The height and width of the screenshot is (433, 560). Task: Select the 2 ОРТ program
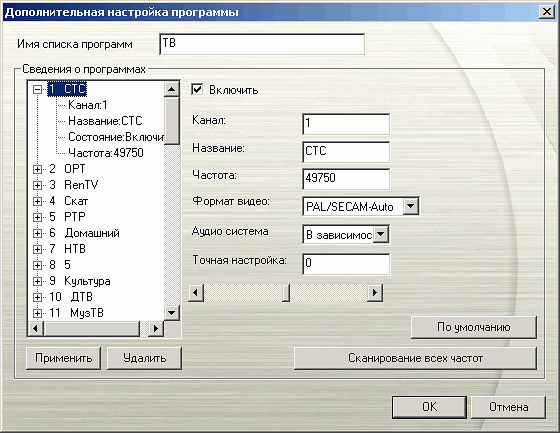pyautogui.click(x=67, y=169)
